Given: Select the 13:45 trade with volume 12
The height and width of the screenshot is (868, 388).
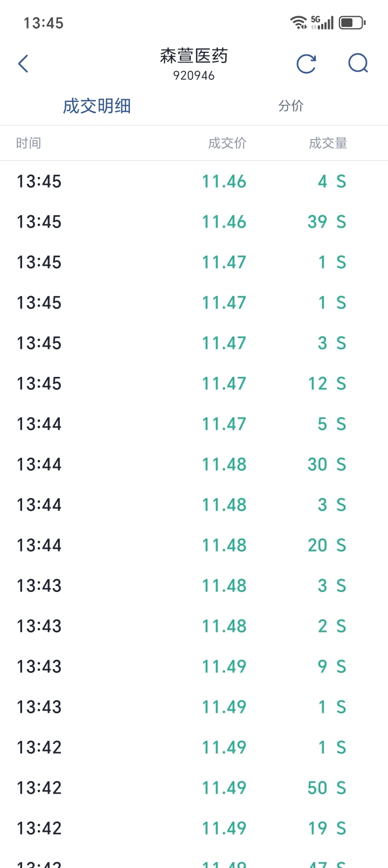Looking at the screenshot, I should point(194,383).
